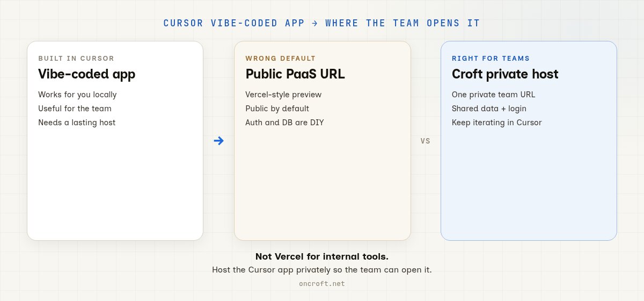Click 'Host the Cursor app privately' sentence
Viewport: 644px width, 301px height.
point(322,270)
